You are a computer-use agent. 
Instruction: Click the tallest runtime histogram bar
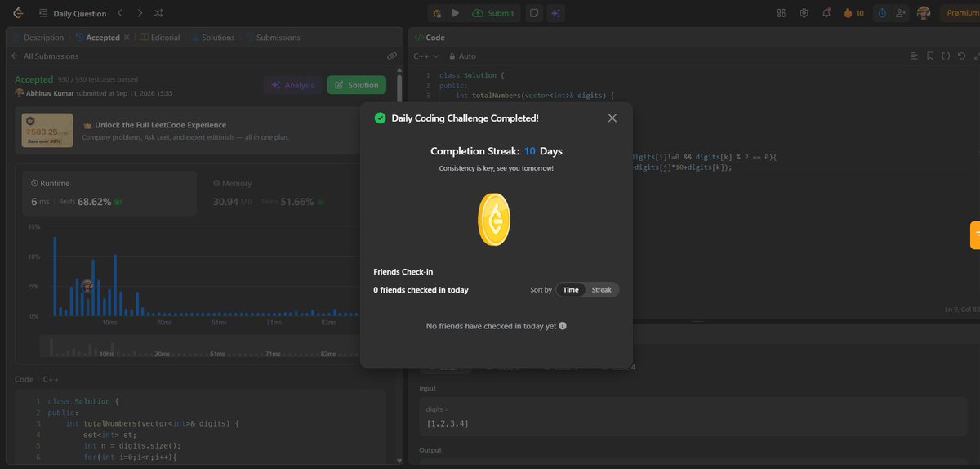coord(55,276)
